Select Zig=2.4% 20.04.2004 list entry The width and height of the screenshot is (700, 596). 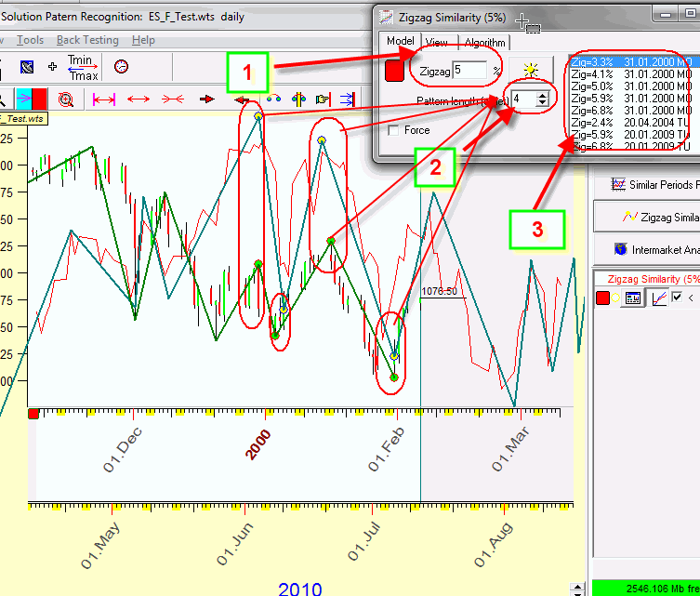[x=631, y=122]
